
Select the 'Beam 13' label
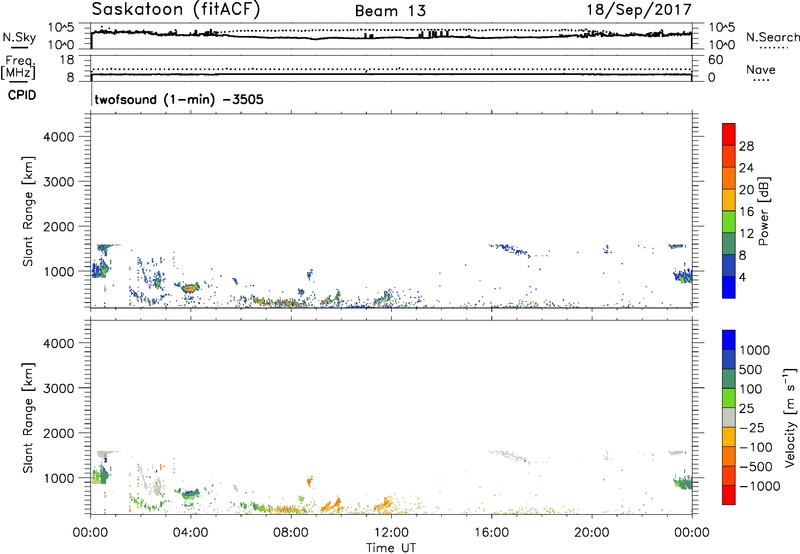click(x=390, y=11)
